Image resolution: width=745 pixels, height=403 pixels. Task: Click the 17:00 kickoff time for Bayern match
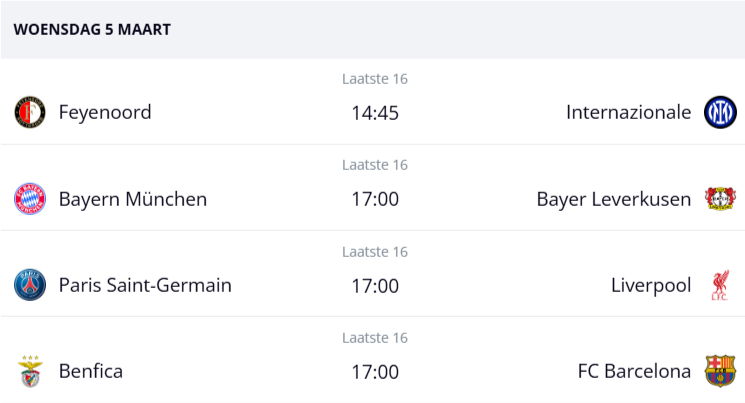coord(375,199)
